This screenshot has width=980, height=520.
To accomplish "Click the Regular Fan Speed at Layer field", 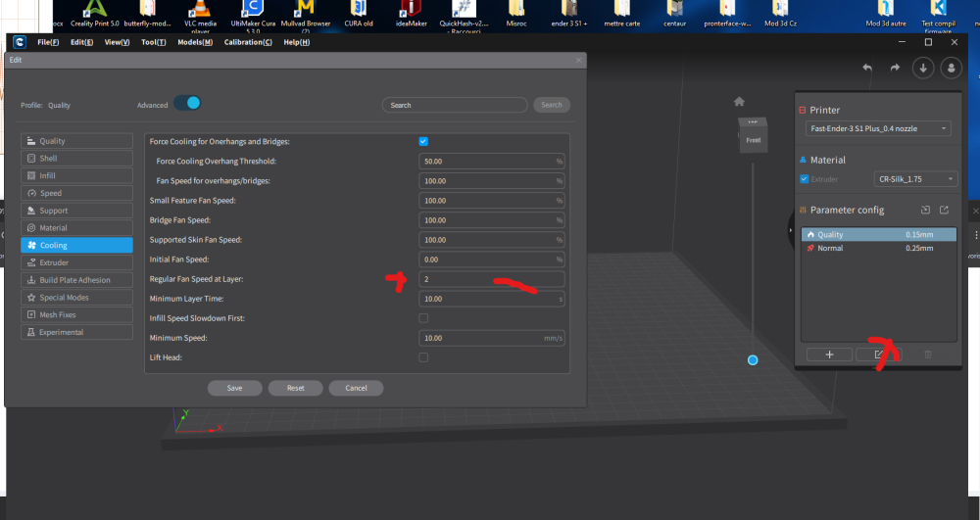I will point(492,279).
